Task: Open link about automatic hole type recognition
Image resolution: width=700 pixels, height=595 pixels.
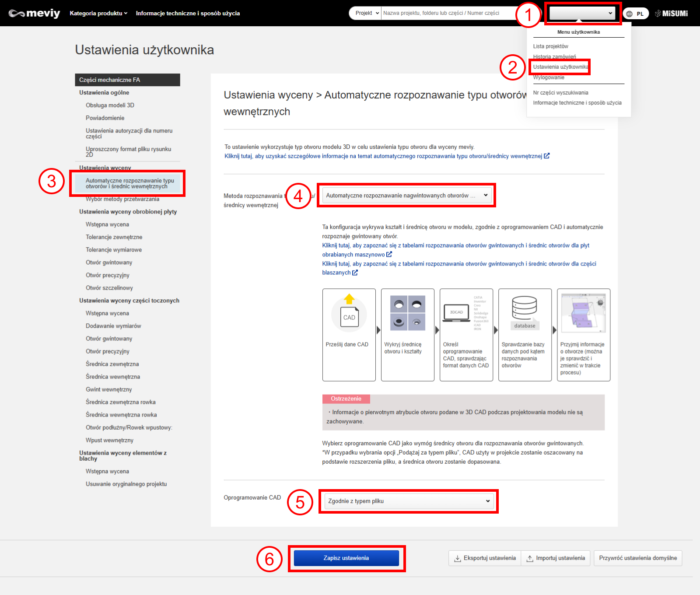Action: [383, 156]
